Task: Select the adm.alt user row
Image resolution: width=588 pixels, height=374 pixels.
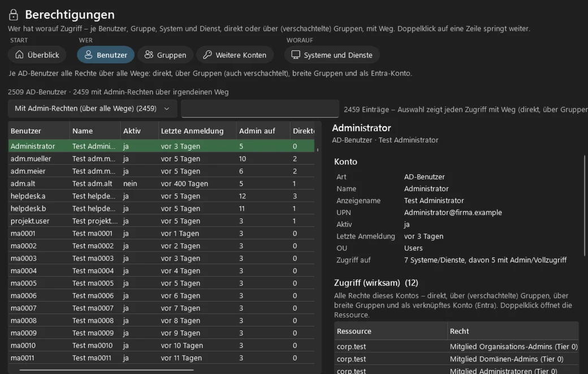Action: [161, 183]
